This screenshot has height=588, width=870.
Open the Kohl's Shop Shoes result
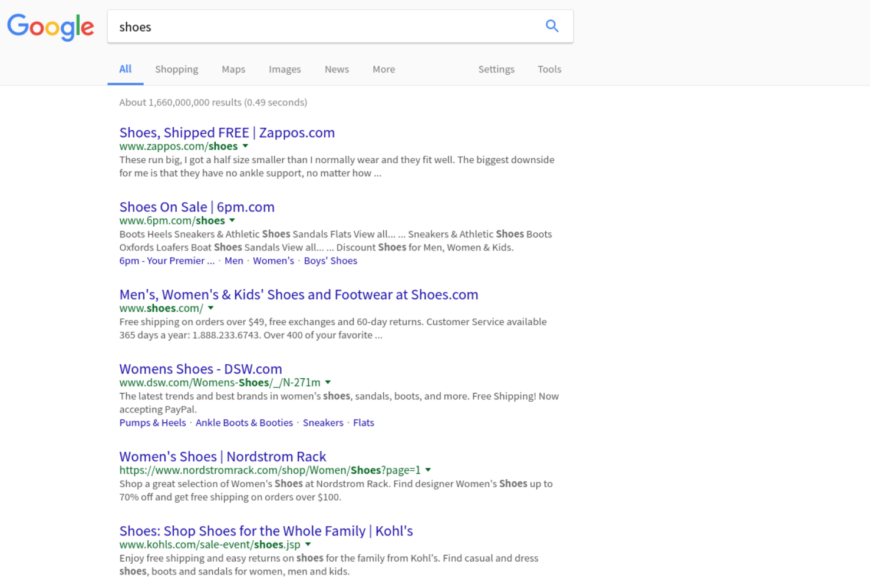coord(266,531)
